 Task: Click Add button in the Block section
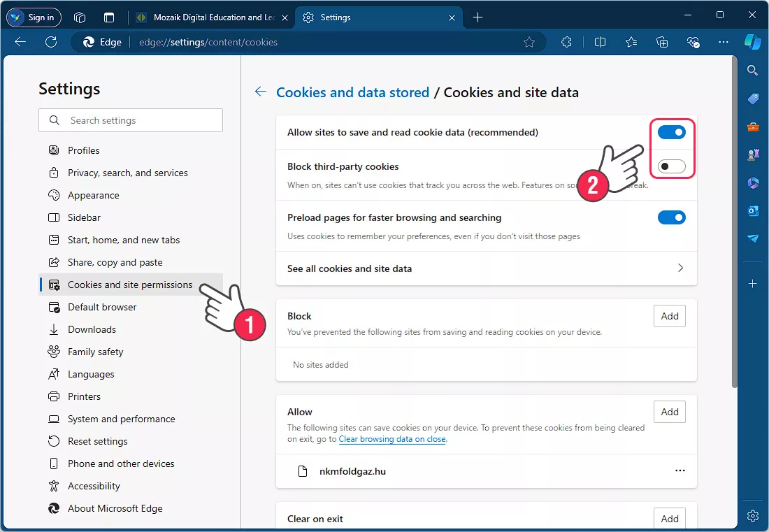click(669, 316)
